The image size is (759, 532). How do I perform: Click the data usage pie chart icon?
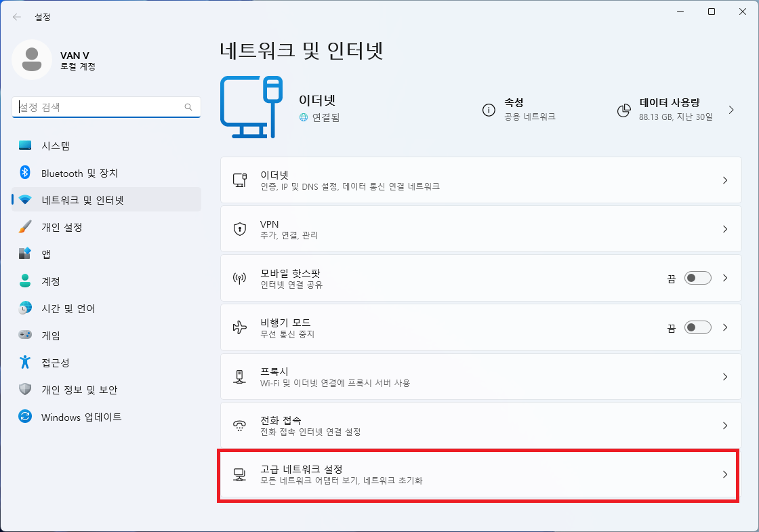[x=624, y=110]
